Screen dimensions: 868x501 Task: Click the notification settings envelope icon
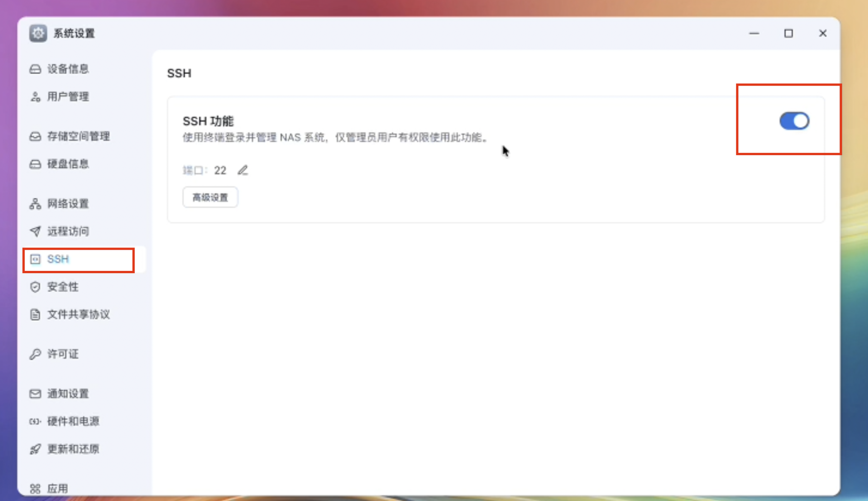35,394
